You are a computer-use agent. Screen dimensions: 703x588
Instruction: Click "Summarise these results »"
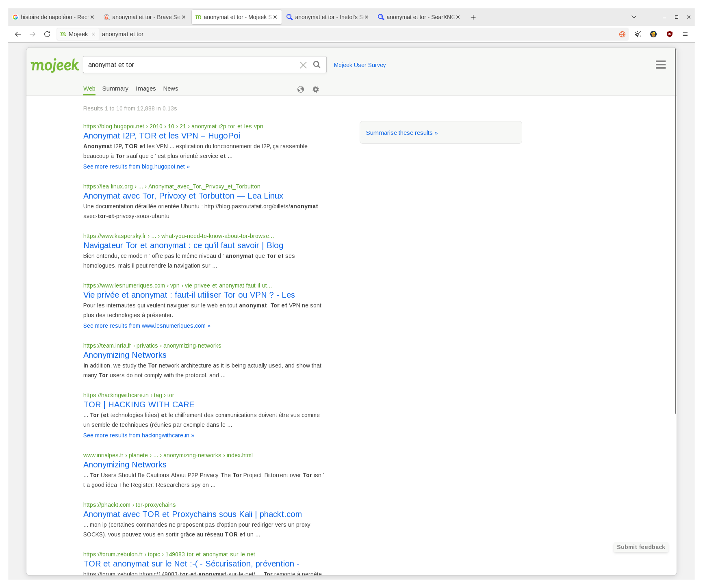[401, 132]
